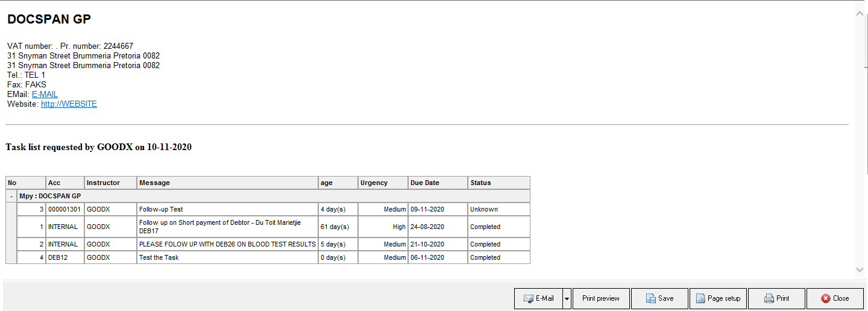
Task: Click the Page setup icon
Action: (x=700, y=298)
